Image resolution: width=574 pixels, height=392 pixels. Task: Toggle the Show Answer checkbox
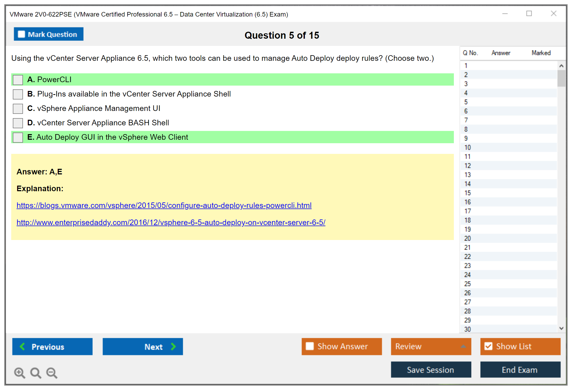tap(310, 346)
